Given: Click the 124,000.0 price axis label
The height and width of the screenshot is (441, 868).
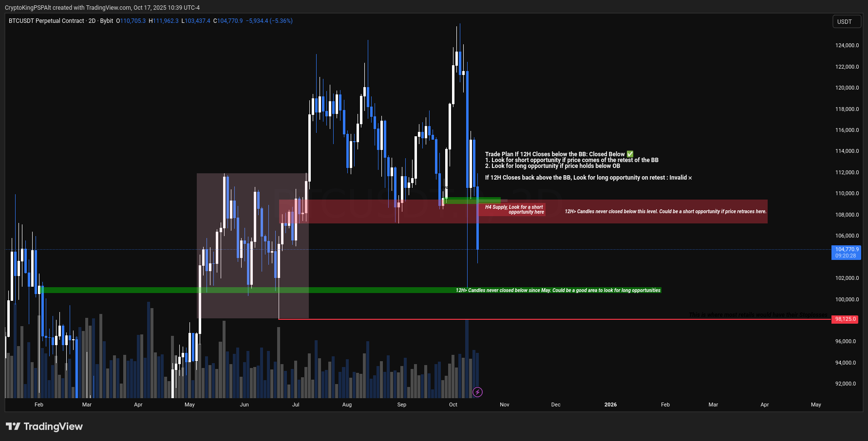Looking at the screenshot, I should point(847,46).
